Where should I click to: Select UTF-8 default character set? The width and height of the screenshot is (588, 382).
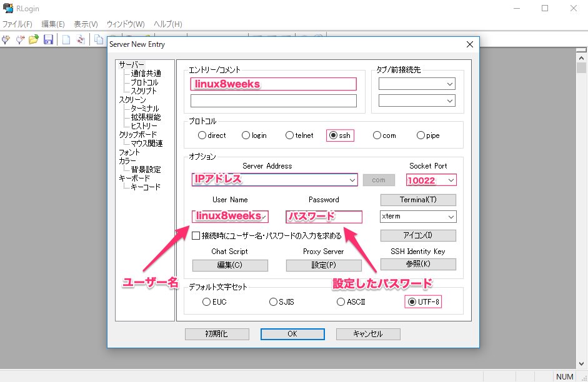pyautogui.click(x=423, y=302)
